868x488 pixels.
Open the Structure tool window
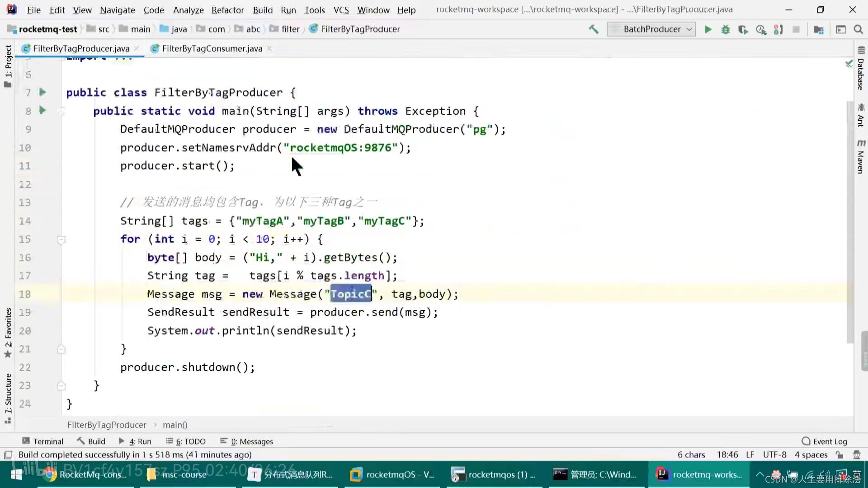click(x=8, y=398)
